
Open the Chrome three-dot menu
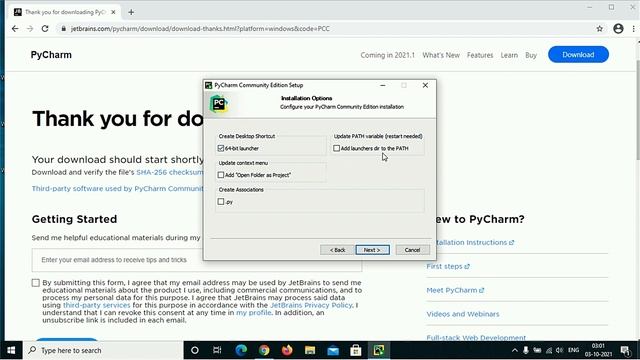pyautogui.click(x=633, y=29)
